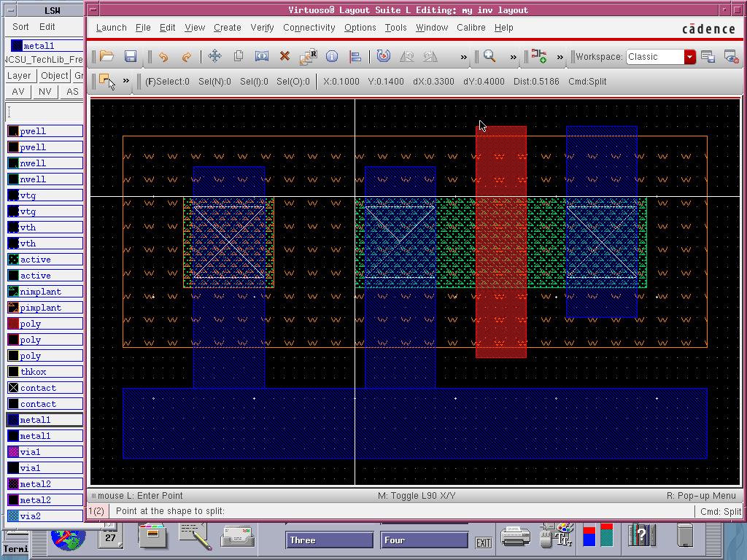Click the Open folder icon in toolbar
This screenshot has height=560, width=747.
coord(107,57)
